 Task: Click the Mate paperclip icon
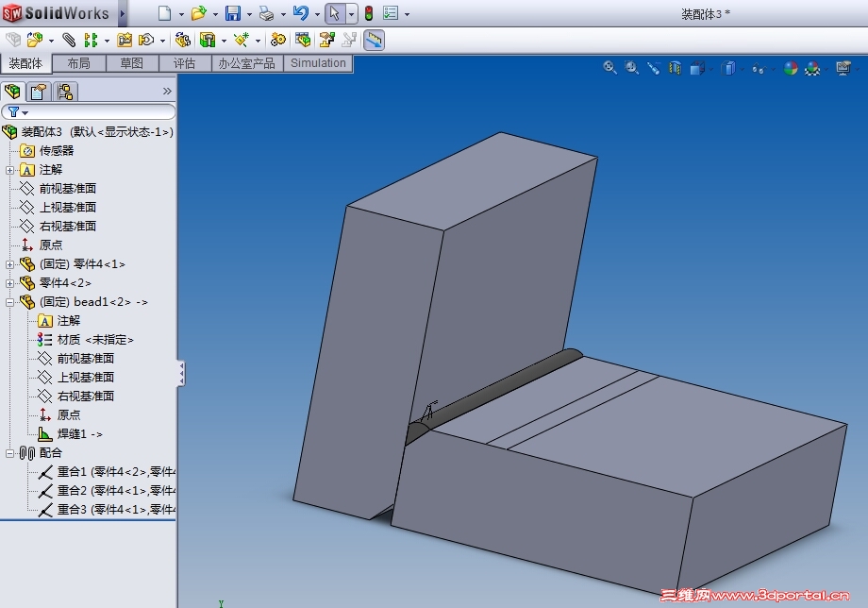[69, 40]
